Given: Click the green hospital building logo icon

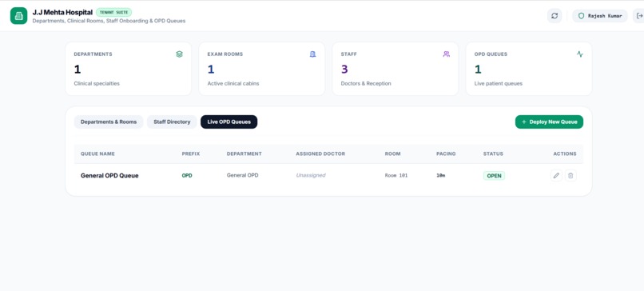Looking at the screenshot, I should point(18,16).
